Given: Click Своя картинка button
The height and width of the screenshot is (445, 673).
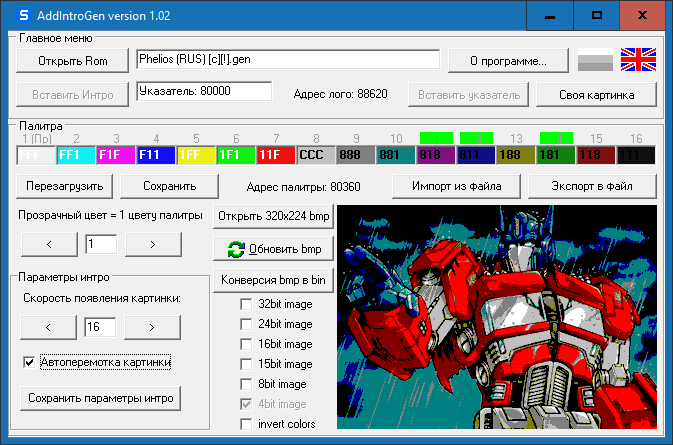Looking at the screenshot, I should click(597, 94).
